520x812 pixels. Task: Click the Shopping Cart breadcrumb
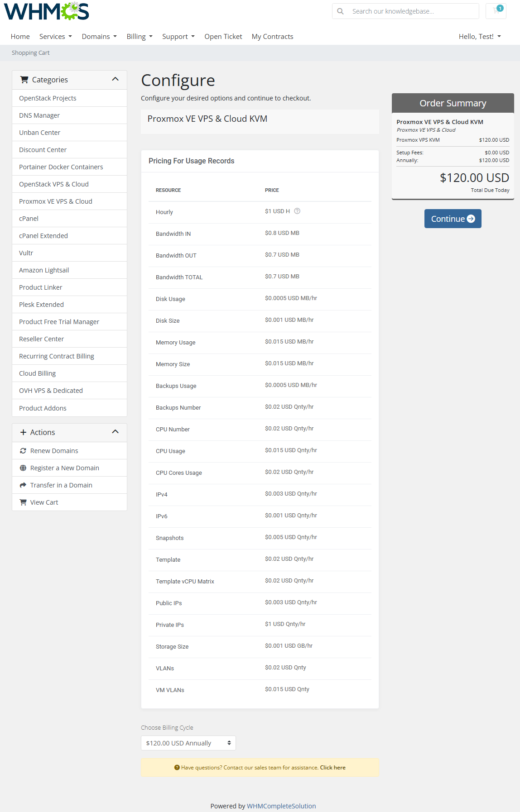31,53
